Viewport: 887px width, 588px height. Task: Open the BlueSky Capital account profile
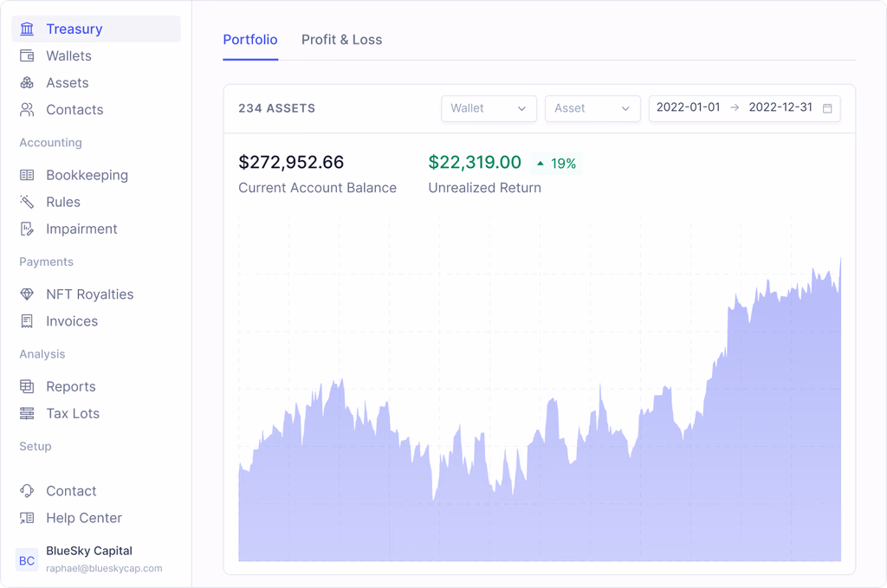pos(89,559)
